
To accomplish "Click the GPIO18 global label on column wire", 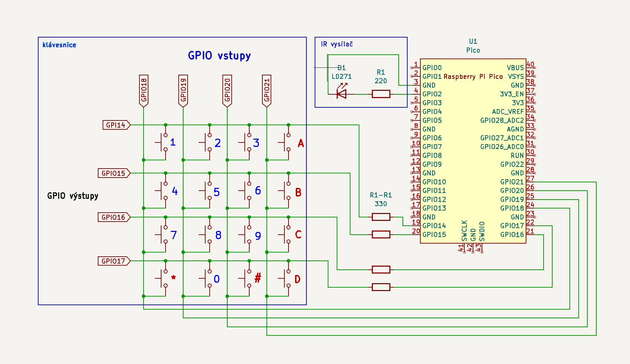I will tap(144, 91).
